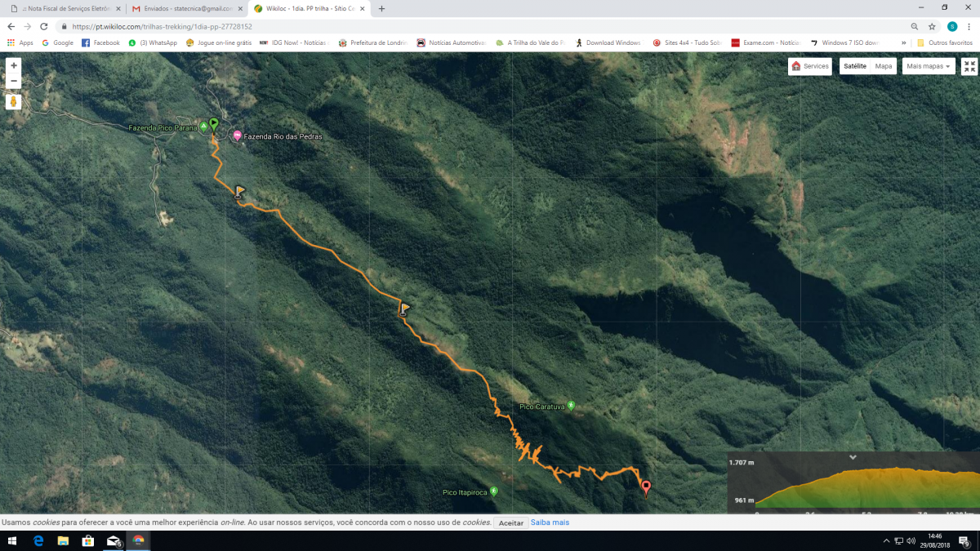
Task: Switch map to Mapa view
Action: (884, 66)
